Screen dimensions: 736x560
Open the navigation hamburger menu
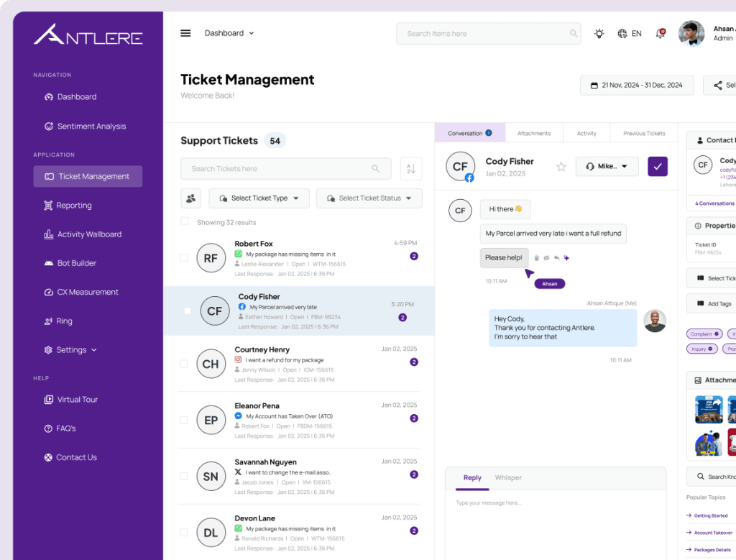pyautogui.click(x=185, y=32)
